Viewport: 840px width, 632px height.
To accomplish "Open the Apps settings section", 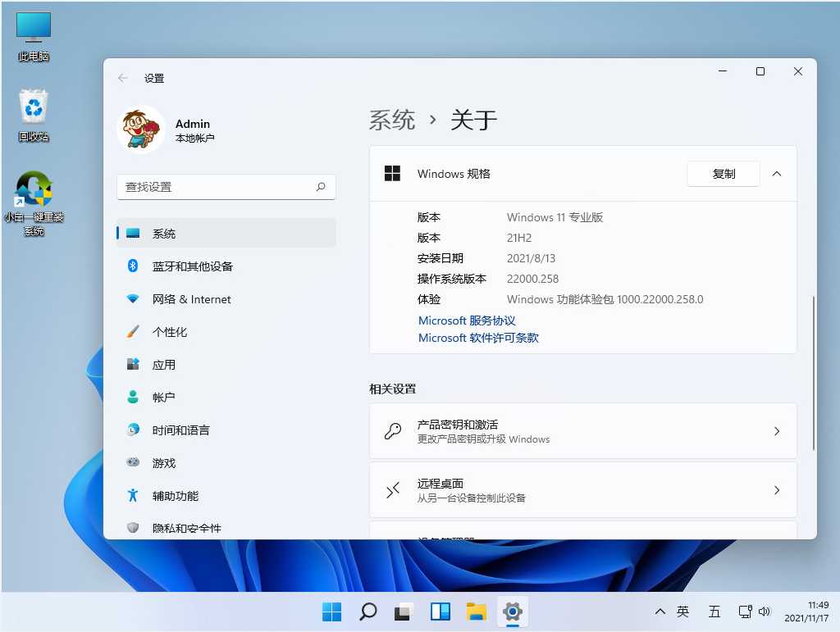I will [x=163, y=365].
